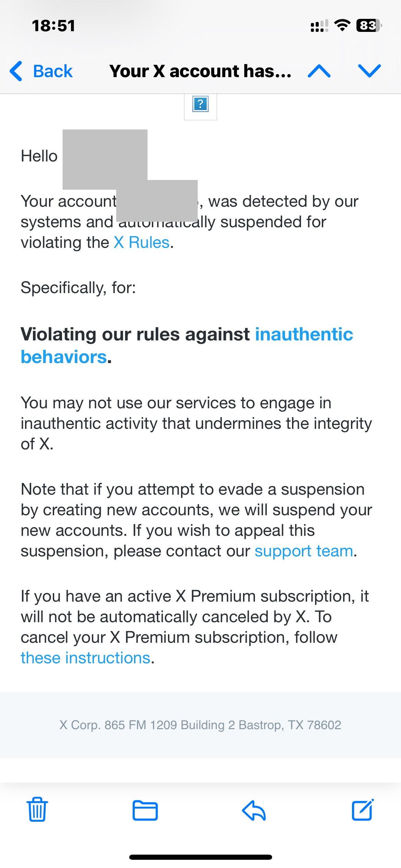Follow the support team link
The image size is (401, 868).
tap(304, 551)
